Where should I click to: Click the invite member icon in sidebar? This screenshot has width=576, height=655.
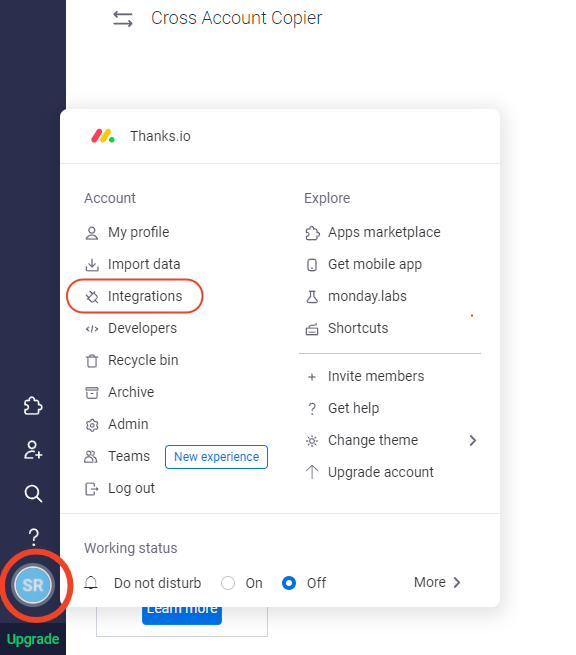click(33, 450)
